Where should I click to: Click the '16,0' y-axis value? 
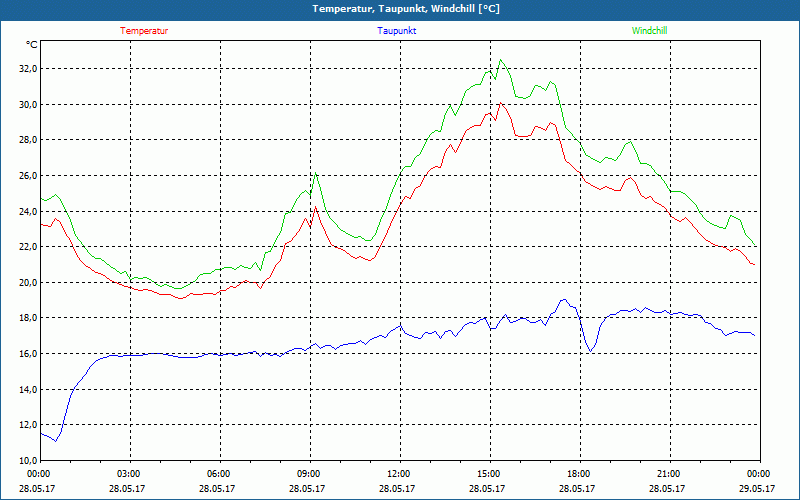tap(29, 354)
